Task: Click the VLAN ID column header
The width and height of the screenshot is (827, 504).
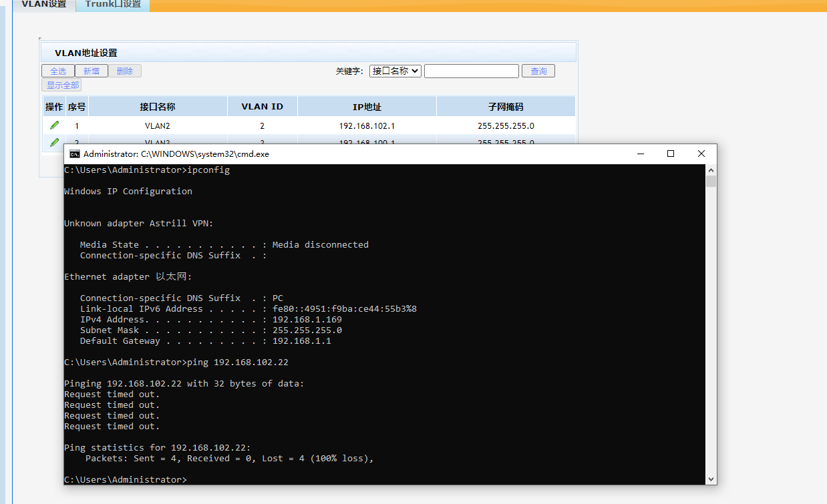Action: (262, 106)
